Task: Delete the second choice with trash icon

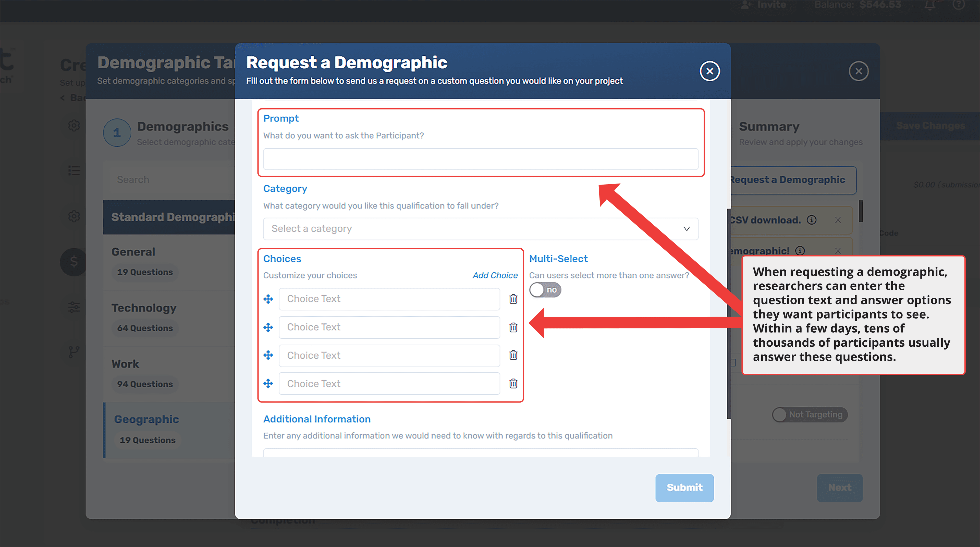Action: click(513, 327)
